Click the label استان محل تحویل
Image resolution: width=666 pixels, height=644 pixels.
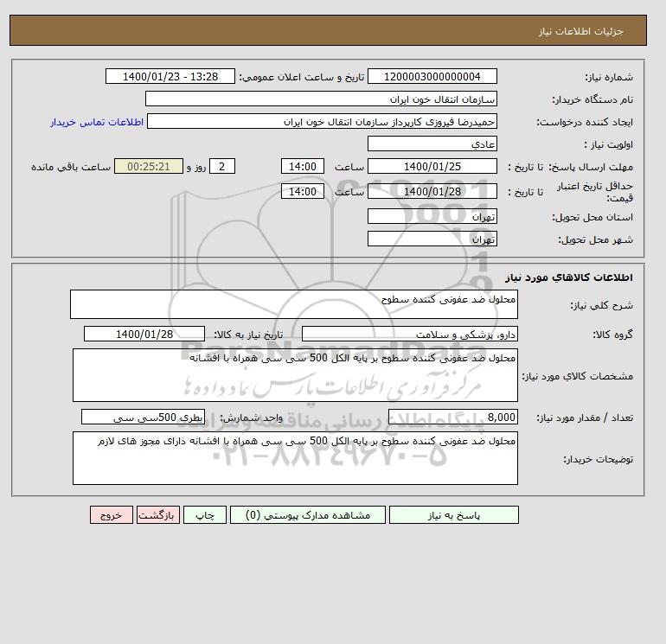click(592, 217)
